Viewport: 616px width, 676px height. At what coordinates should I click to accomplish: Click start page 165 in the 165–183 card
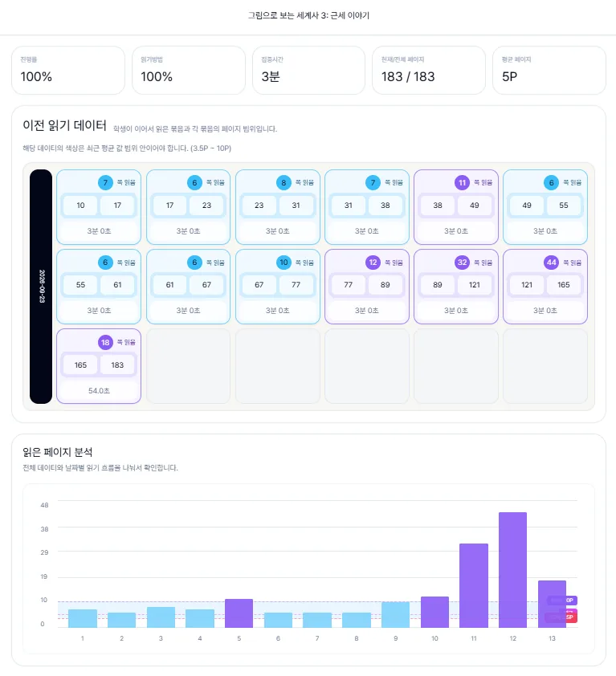coord(80,365)
